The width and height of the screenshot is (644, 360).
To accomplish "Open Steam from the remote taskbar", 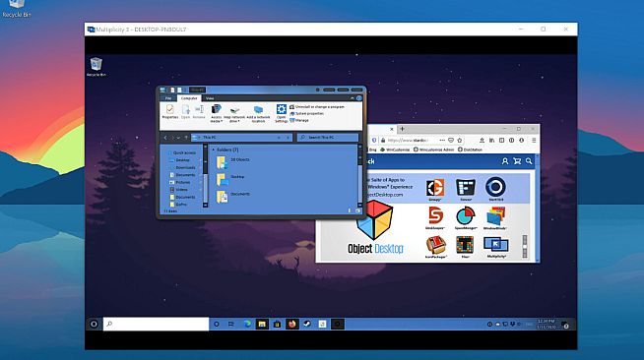I will pyautogui.click(x=307, y=324).
